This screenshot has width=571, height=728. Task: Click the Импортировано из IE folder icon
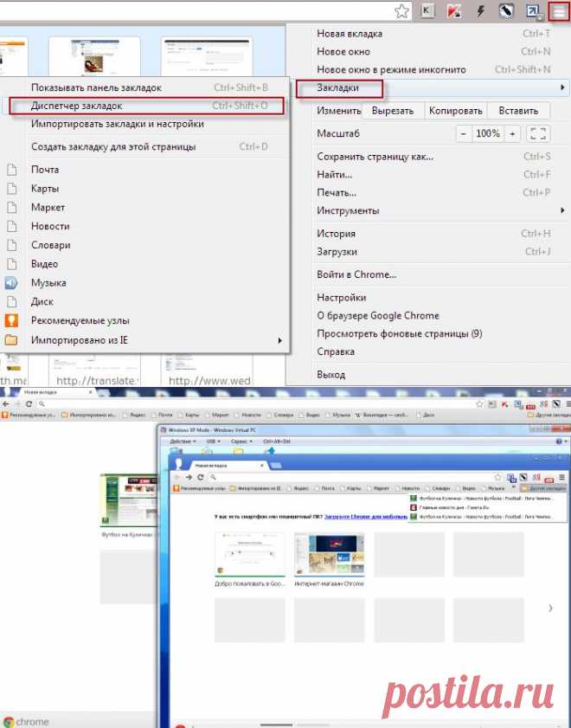[11, 340]
